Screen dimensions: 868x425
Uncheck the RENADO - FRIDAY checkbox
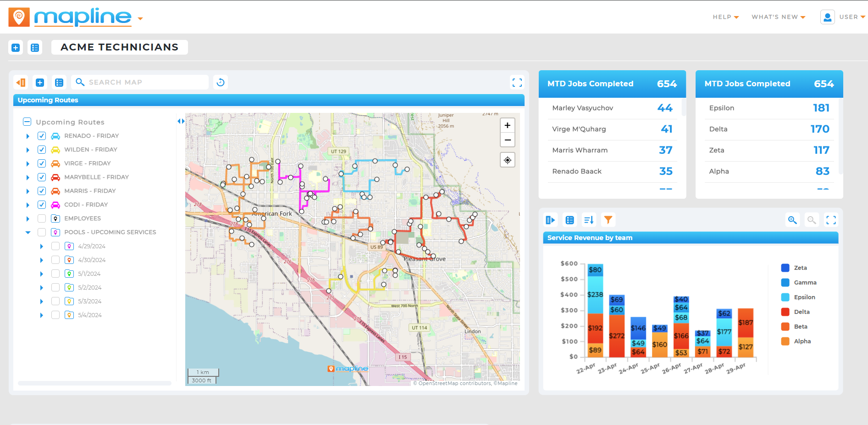(42, 136)
